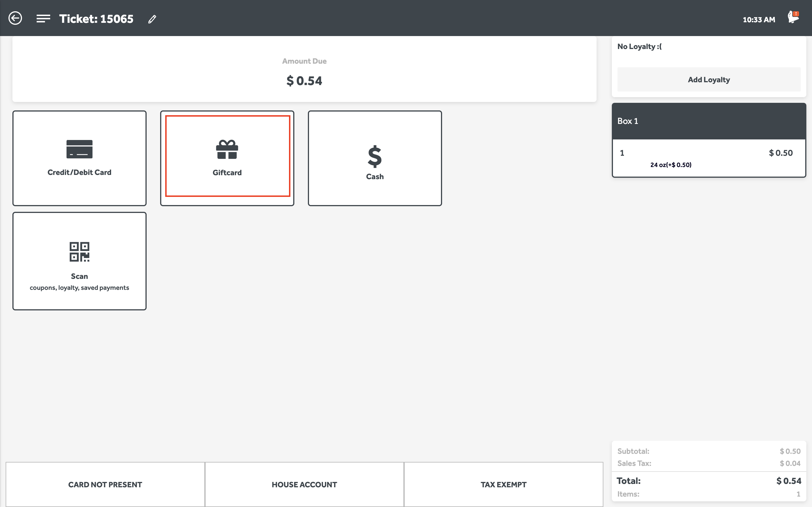This screenshot has height=507, width=812.
Task: Choose HOUSE ACCOUNT option
Action: (x=304, y=484)
